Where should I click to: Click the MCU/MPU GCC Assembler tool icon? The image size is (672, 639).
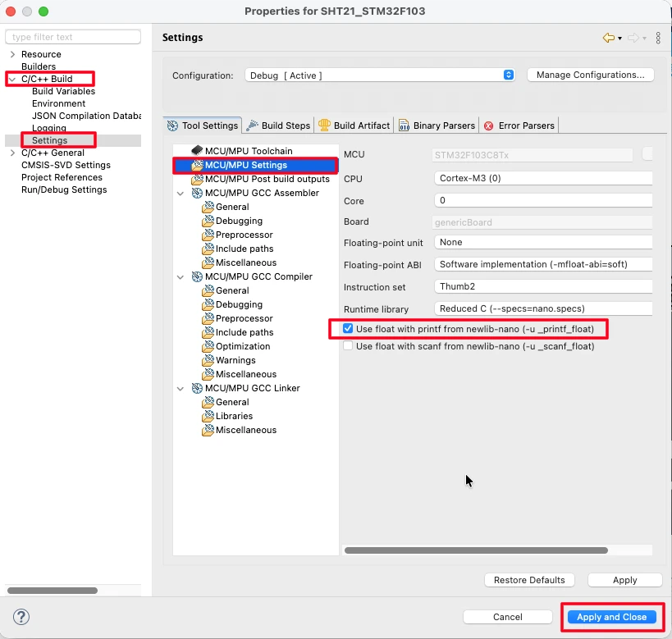coord(197,193)
